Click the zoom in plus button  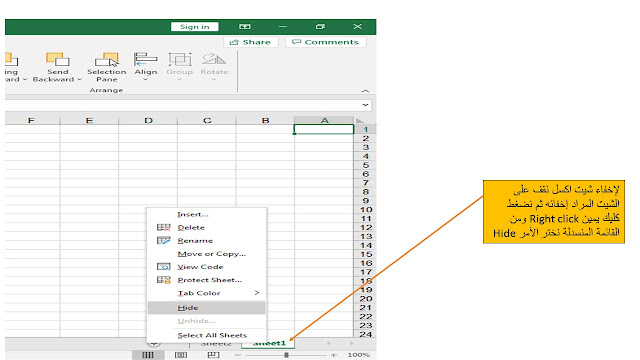tap(334, 355)
